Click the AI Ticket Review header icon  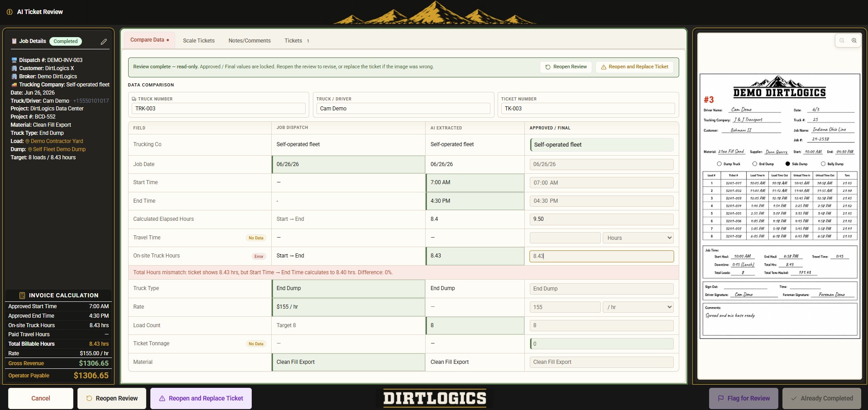(x=10, y=12)
